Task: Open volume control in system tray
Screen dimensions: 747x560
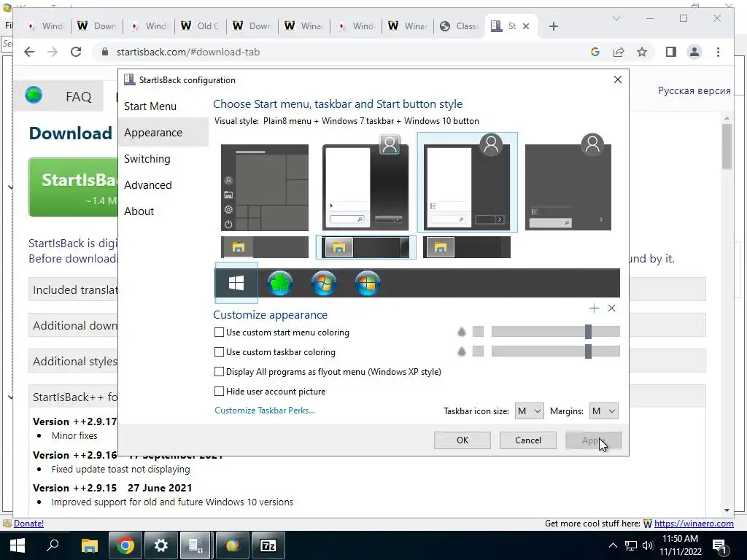Action: (x=648, y=545)
